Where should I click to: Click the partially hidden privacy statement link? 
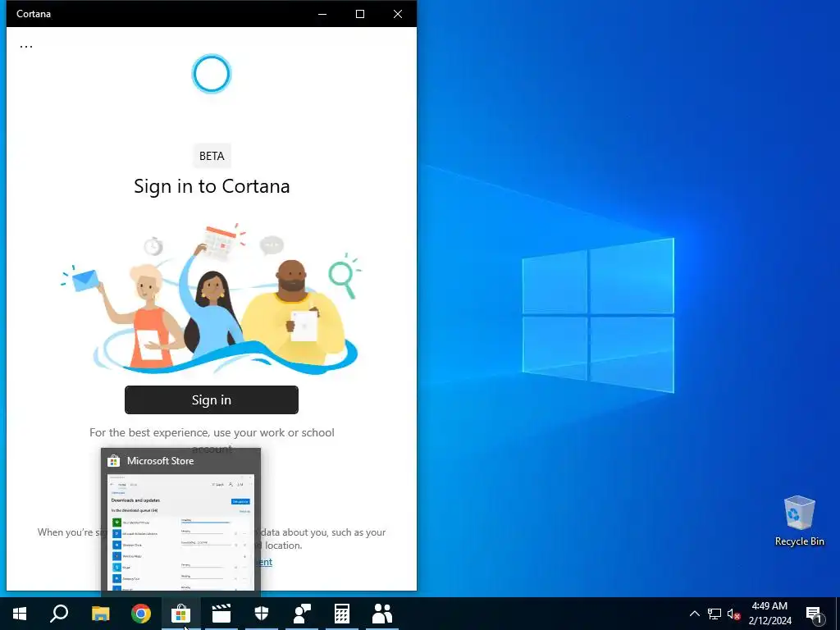(267, 562)
